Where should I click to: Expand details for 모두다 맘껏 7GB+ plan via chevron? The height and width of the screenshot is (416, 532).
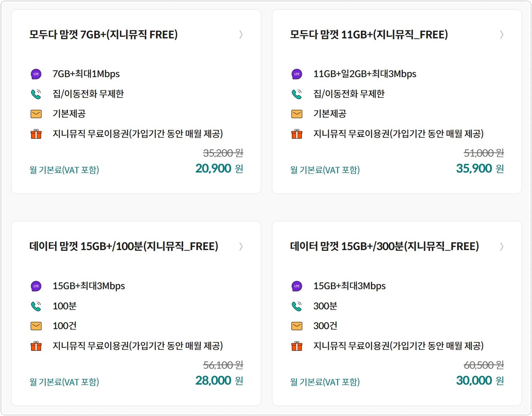[x=241, y=35]
